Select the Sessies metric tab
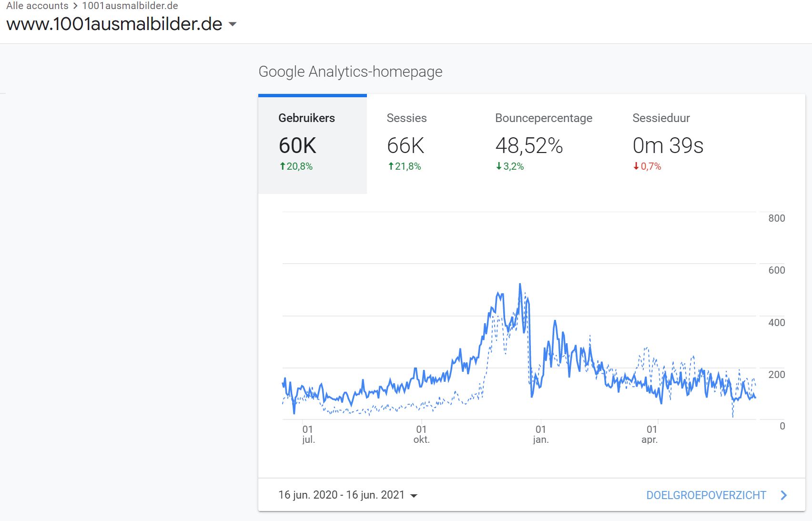Image resolution: width=812 pixels, height=521 pixels. point(421,144)
